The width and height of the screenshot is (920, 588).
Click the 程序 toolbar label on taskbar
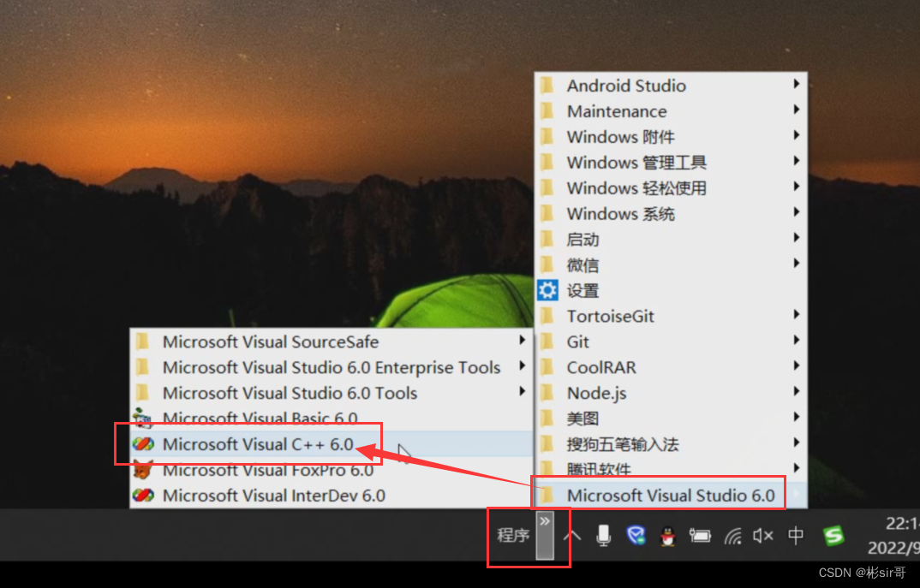tap(513, 535)
